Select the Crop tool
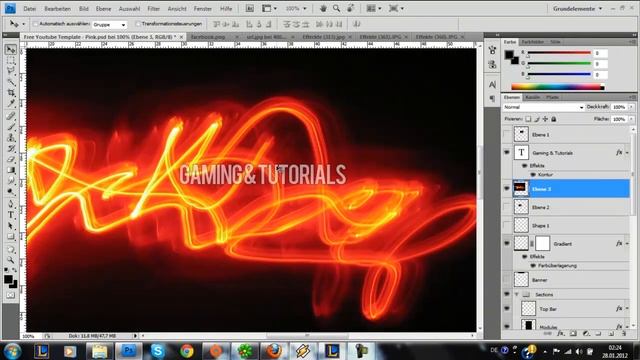The image size is (640, 360). coord(11,93)
